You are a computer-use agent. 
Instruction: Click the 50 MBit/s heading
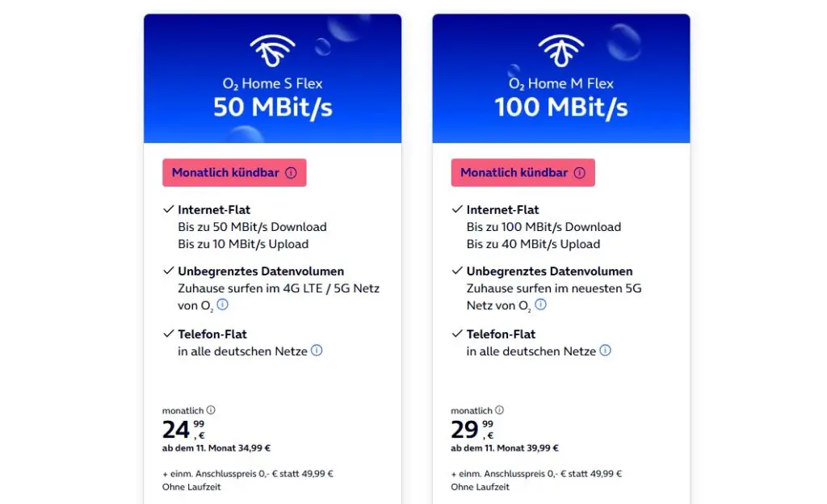click(272, 107)
